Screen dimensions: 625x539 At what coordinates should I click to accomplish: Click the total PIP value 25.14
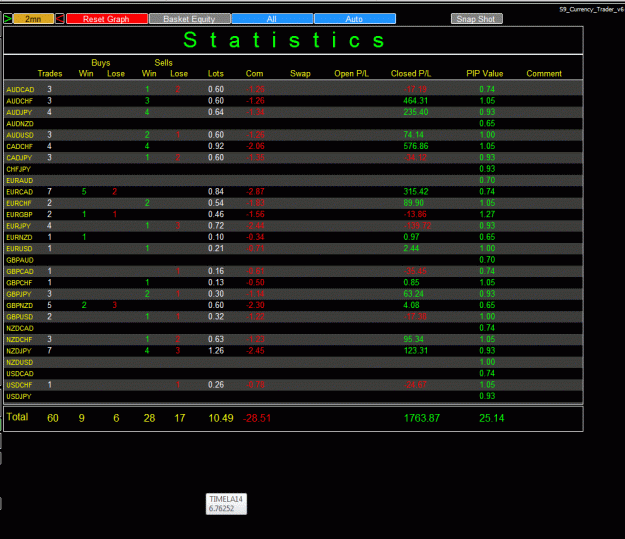pyautogui.click(x=491, y=418)
